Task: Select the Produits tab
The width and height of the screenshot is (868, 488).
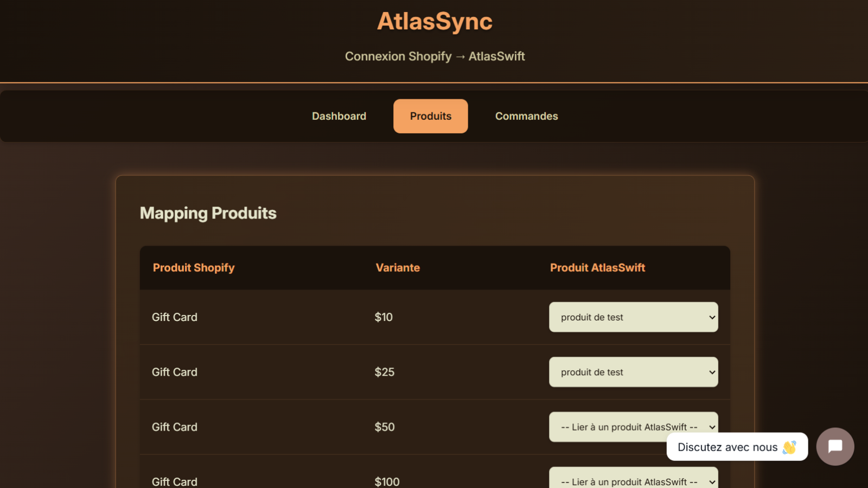Action: coord(430,116)
